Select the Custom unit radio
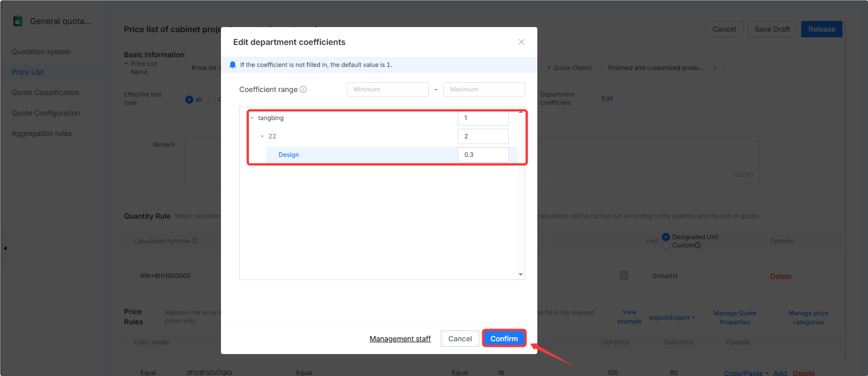Screen dimensions: 868x376 tap(666, 245)
